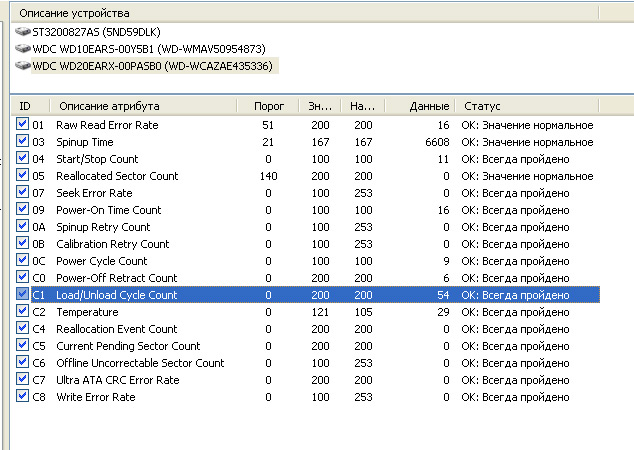
Task: Toggle the Calibration Retry Count checkbox
Action: click(22, 243)
